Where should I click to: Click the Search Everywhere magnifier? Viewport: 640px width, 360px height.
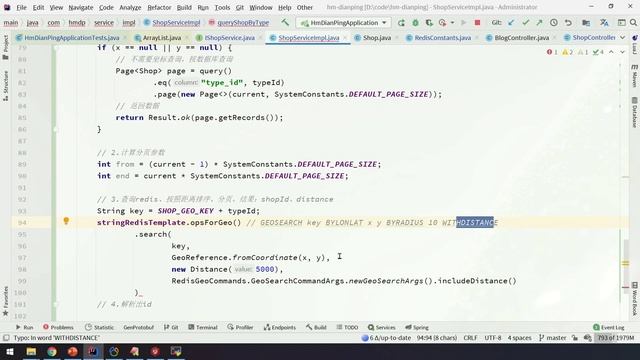[x=633, y=23]
